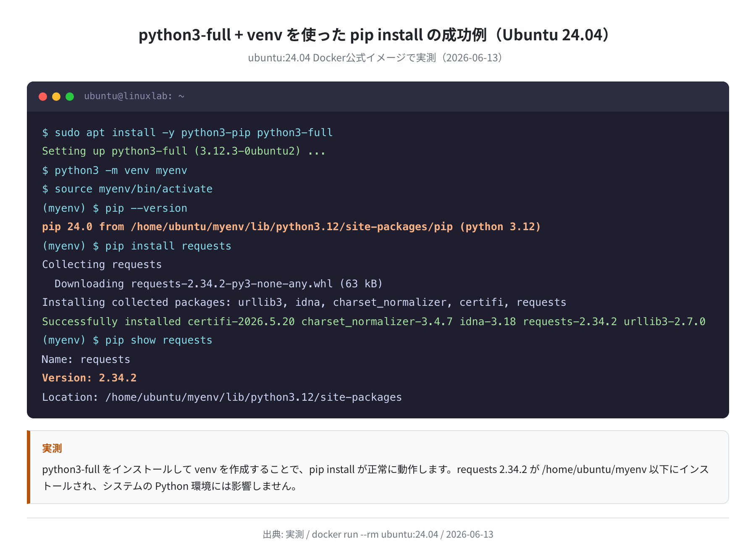This screenshot has height=557, width=756.
Task: Click the highlighted Version: 2.34.2 line
Action: tap(89, 378)
